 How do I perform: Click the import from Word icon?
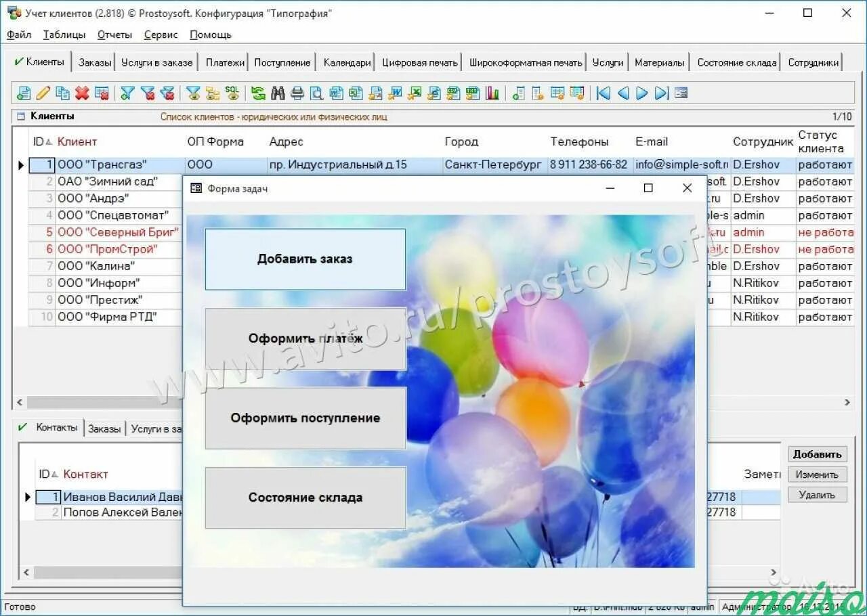[x=396, y=93]
